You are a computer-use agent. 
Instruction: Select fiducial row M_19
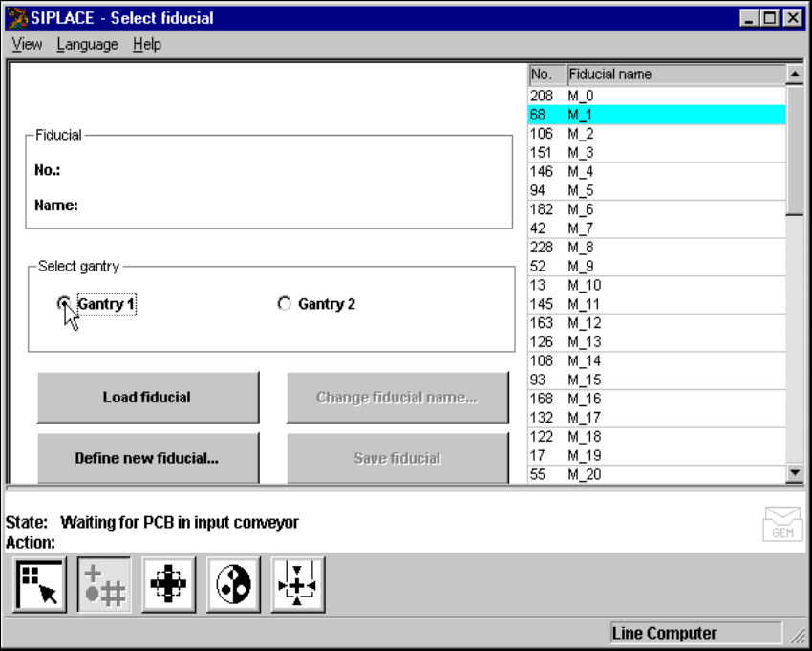tap(656, 455)
